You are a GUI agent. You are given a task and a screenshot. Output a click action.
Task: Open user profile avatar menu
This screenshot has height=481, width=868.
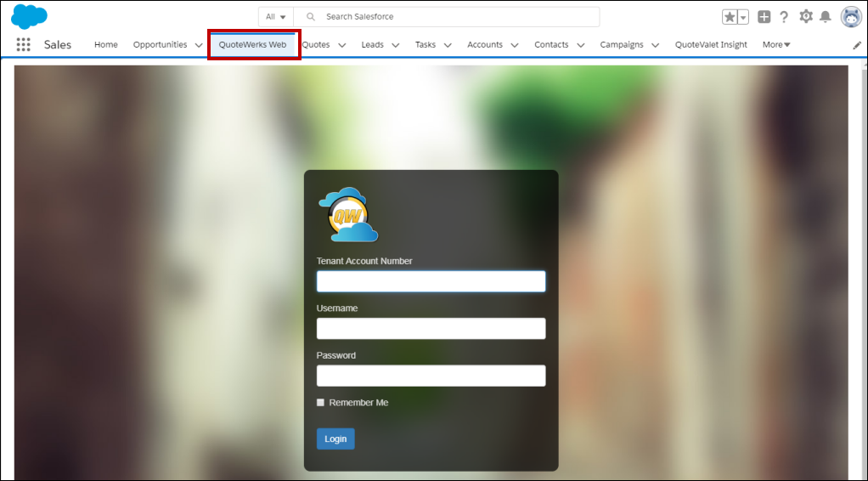(x=851, y=17)
